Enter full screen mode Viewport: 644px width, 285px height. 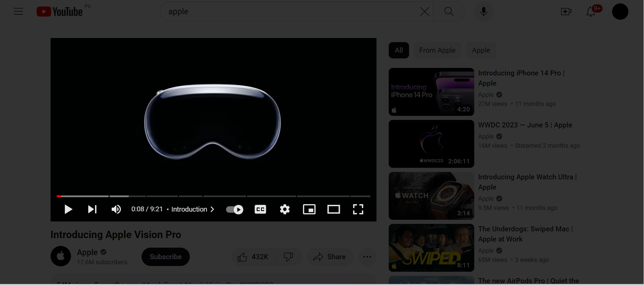click(358, 209)
